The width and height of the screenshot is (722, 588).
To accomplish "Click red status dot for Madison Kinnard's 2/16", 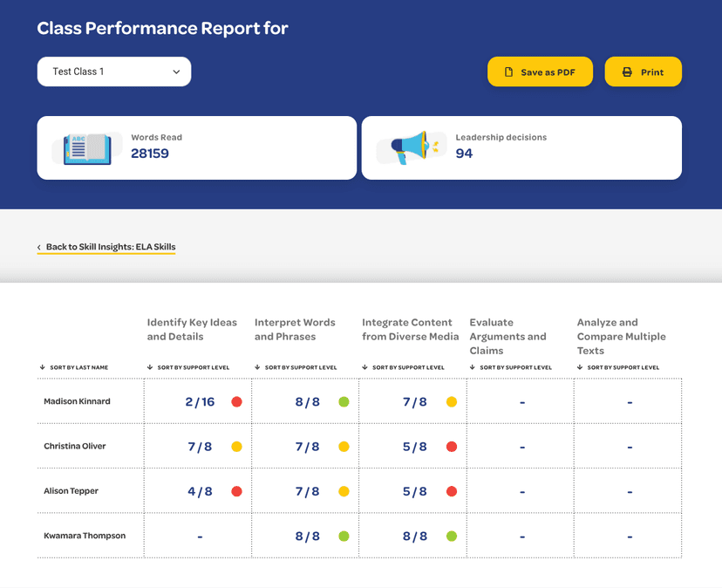I will 236,402.
